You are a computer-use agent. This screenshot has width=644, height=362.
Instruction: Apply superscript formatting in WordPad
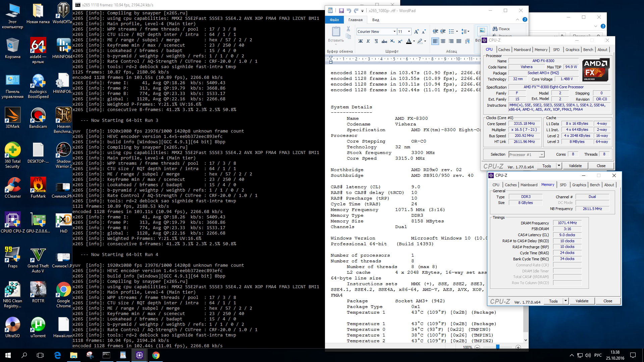pyautogui.click(x=400, y=41)
